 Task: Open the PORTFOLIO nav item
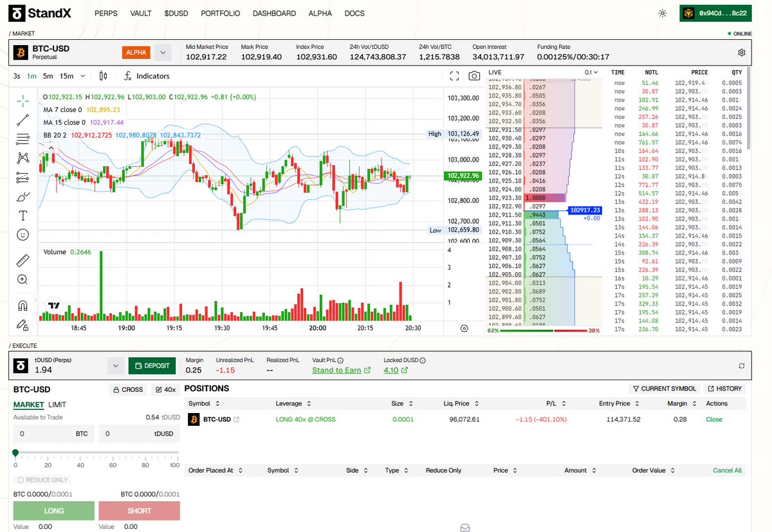[x=221, y=14]
